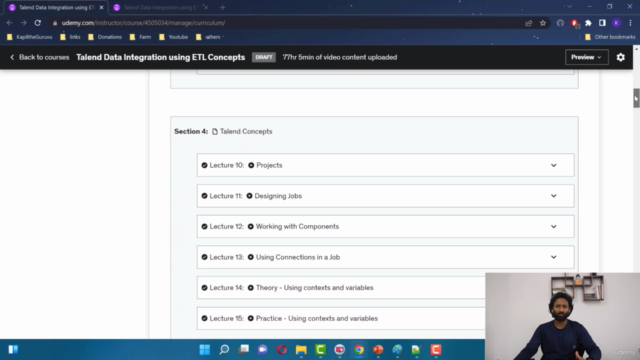The height and width of the screenshot is (360, 640).
Task: Open the Donations bookmark folder
Action: 105,37
